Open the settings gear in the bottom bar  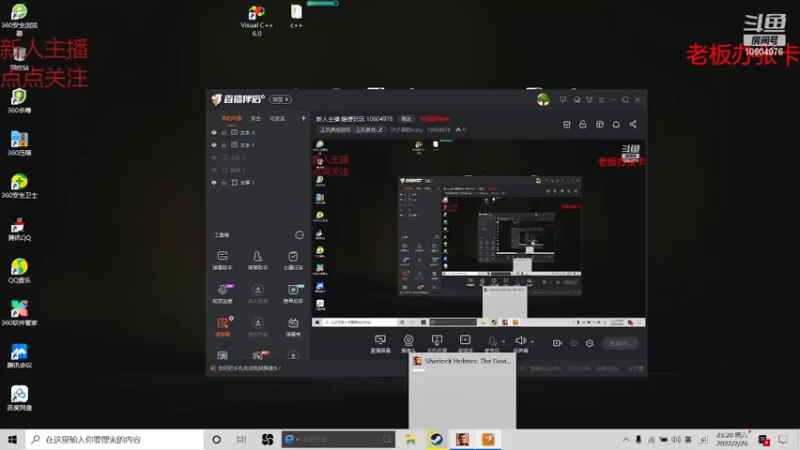(x=589, y=343)
